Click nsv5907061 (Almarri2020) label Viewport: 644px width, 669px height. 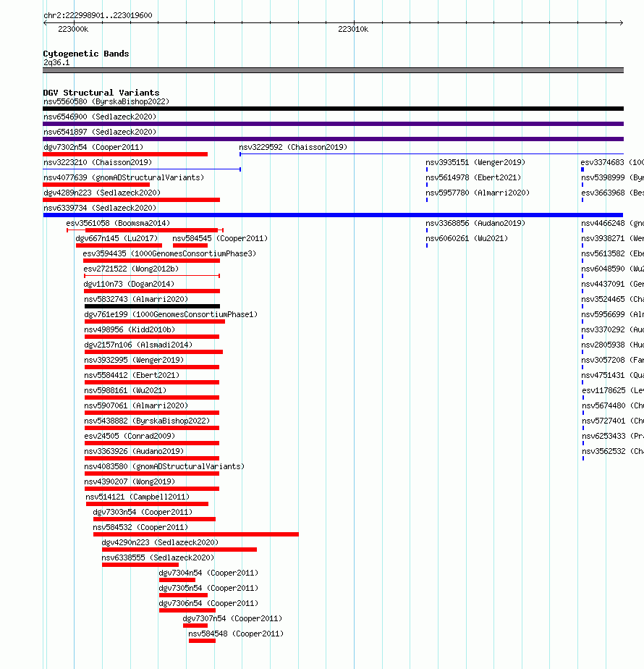click(x=136, y=405)
